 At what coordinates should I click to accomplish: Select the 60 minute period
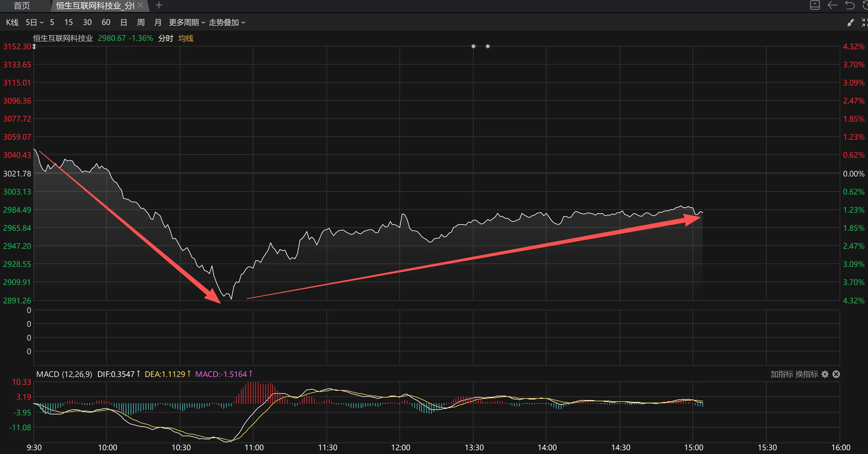(x=106, y=22)
